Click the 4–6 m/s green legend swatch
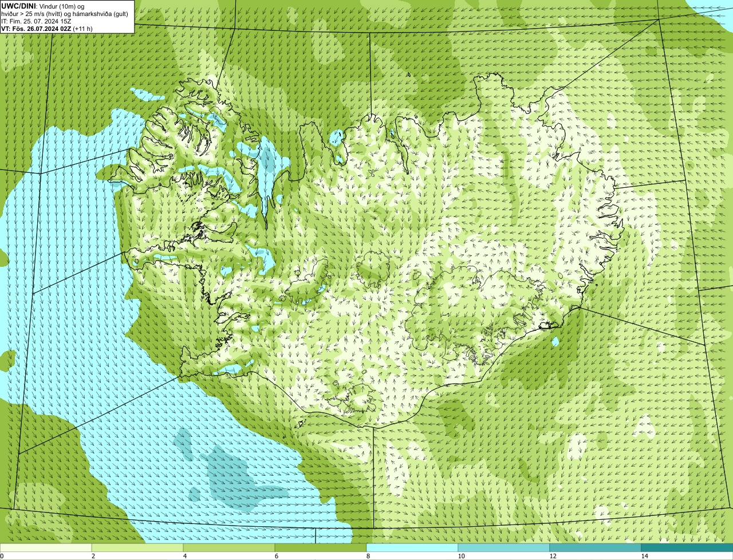Image resolution: width=733 pixels, height=560 pixels. pos(229,547)
